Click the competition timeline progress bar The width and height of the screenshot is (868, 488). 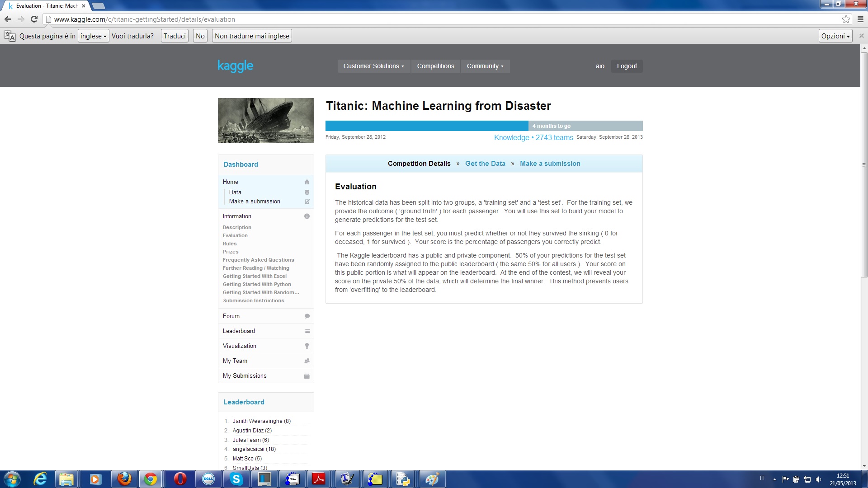(x=484, y=126)
